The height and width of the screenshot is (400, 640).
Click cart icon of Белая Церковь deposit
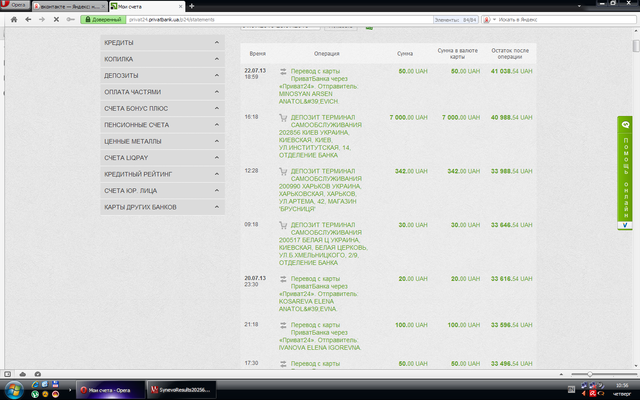[x=283, y=225]
